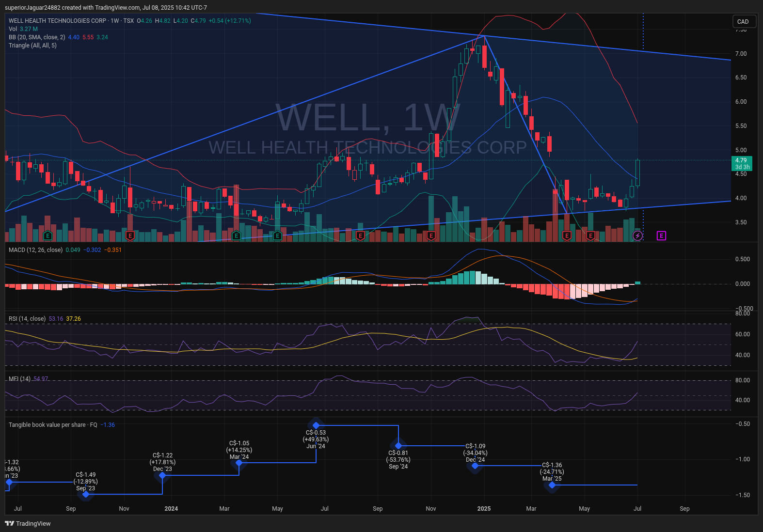The height and width of the screenshot is (532, 763).
Task: Click the 80.00 label on the RSI scale
Action: pyautogui.click(x=742, y=313)
